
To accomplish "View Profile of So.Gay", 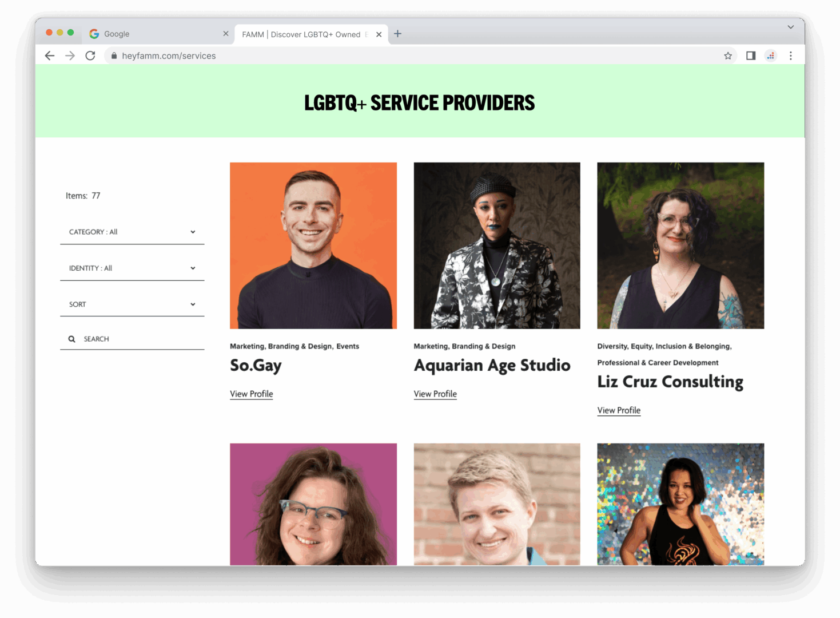I will pos(252,394).
